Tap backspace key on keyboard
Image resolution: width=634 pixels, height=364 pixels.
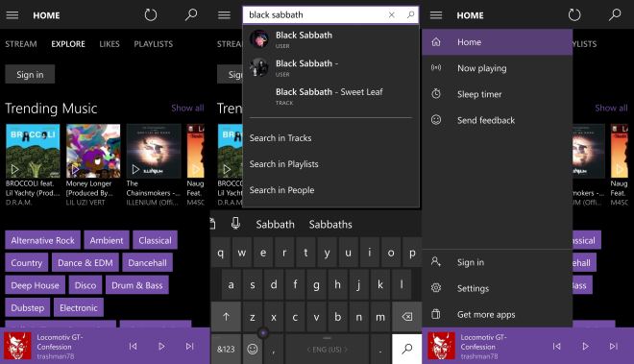(x=406, y=317)
